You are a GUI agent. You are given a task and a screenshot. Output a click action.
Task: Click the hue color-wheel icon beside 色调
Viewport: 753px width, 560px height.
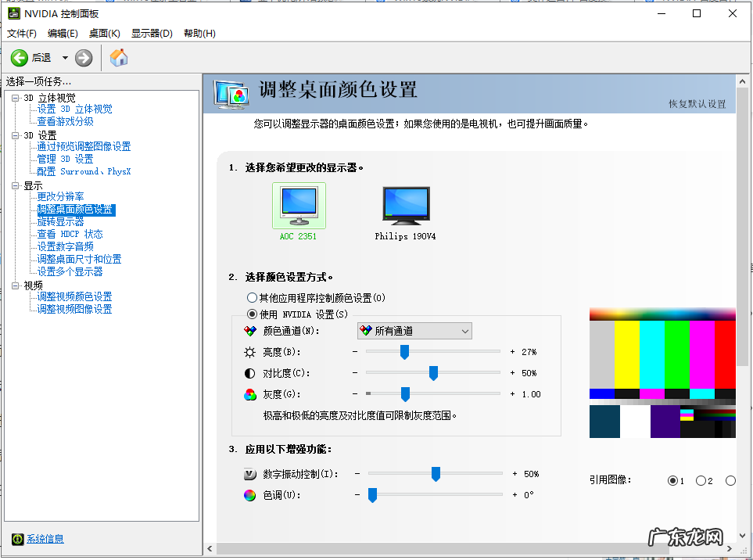[x=251, y=494]
